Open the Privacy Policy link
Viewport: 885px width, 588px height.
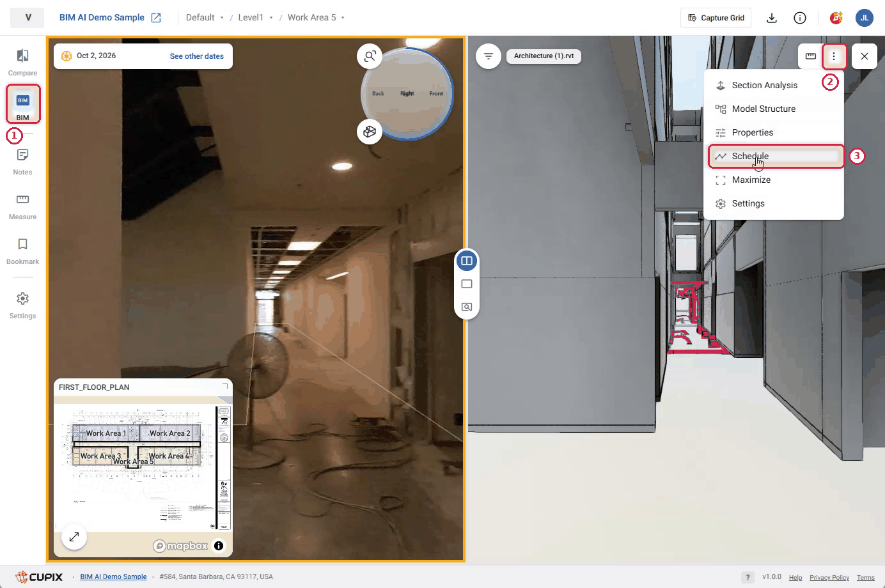(829, 578)
